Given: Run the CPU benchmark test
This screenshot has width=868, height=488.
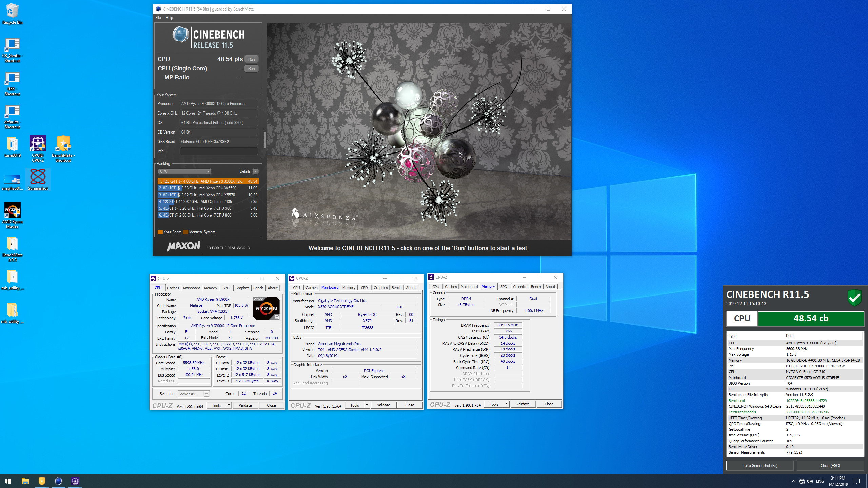Looking at the screenshot, I should pyautogui.click(x=251, y=59).
